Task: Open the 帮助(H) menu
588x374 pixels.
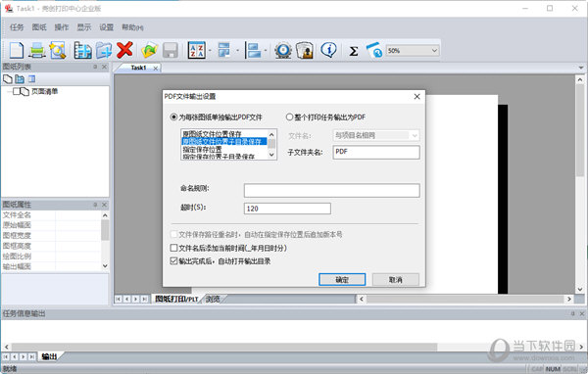Action: [x=132, y=27]
